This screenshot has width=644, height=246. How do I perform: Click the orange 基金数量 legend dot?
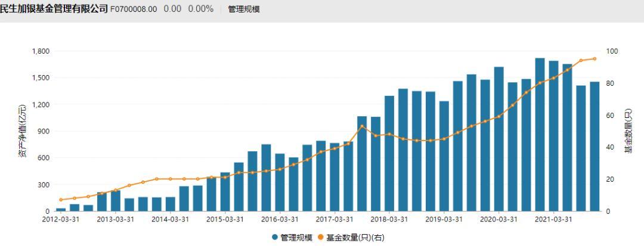pos(320,237)
